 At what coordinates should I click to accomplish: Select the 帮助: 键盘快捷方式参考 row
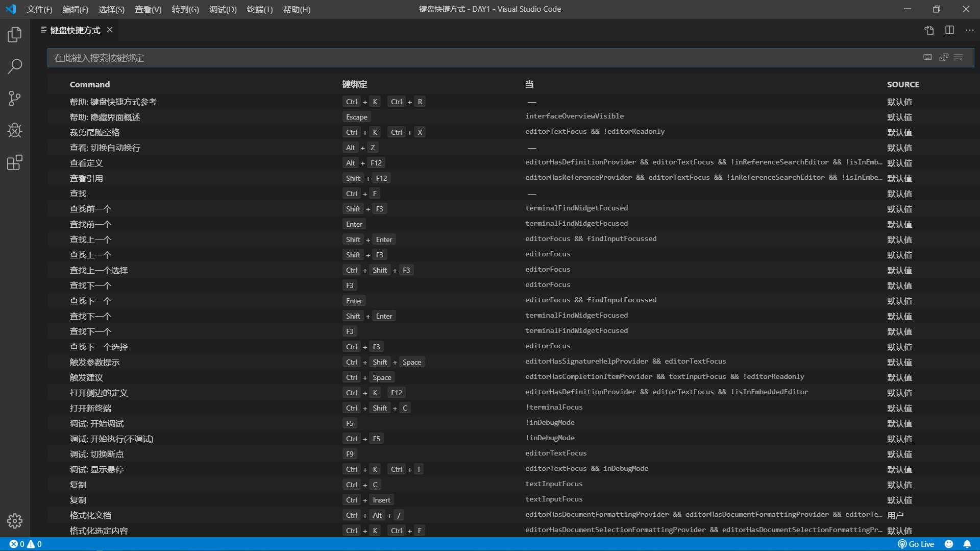tap(510, 102)
